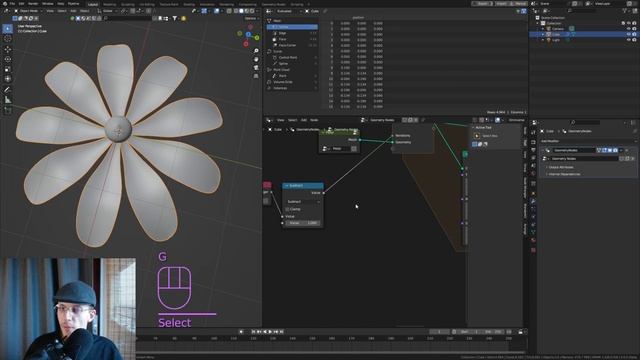Hide the Light object in outliner
640x360 pixels.
click(x=629, y=40)
